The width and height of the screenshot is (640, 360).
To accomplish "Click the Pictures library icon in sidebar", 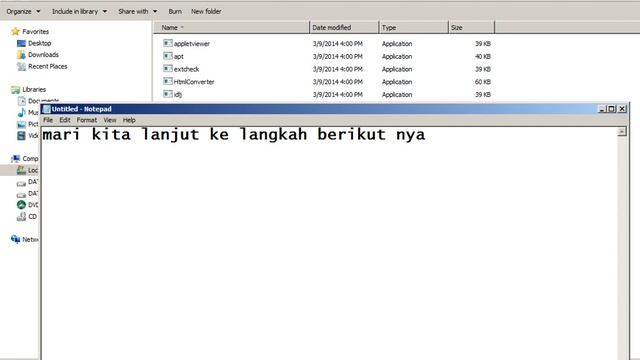I will (x=21, y=124).
